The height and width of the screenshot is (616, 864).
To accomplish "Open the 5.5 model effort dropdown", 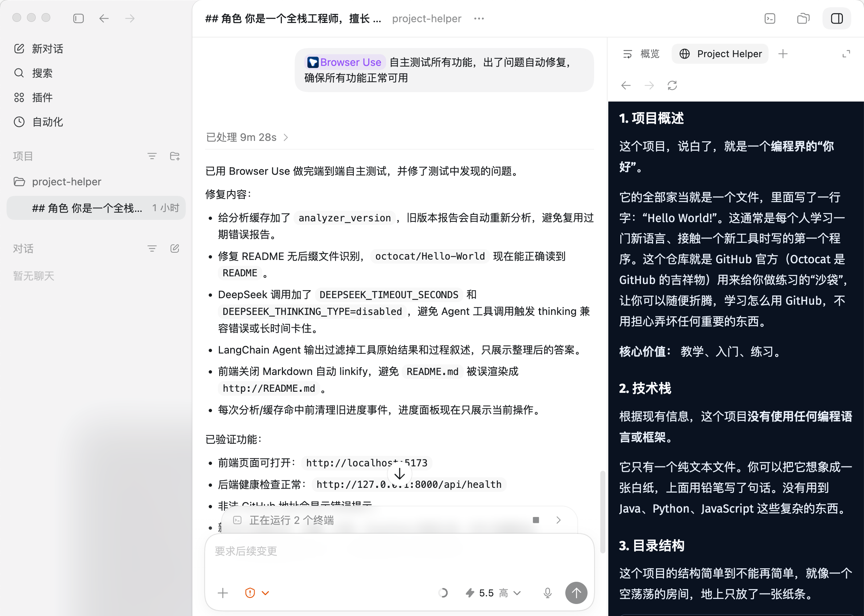I will tap(493, 592).
